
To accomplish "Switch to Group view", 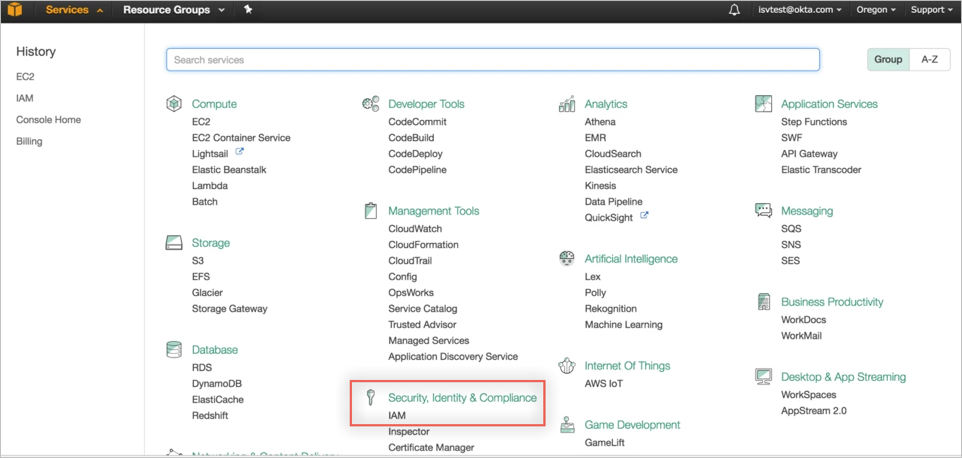I will pyautogui.click(x=888, y=60).
